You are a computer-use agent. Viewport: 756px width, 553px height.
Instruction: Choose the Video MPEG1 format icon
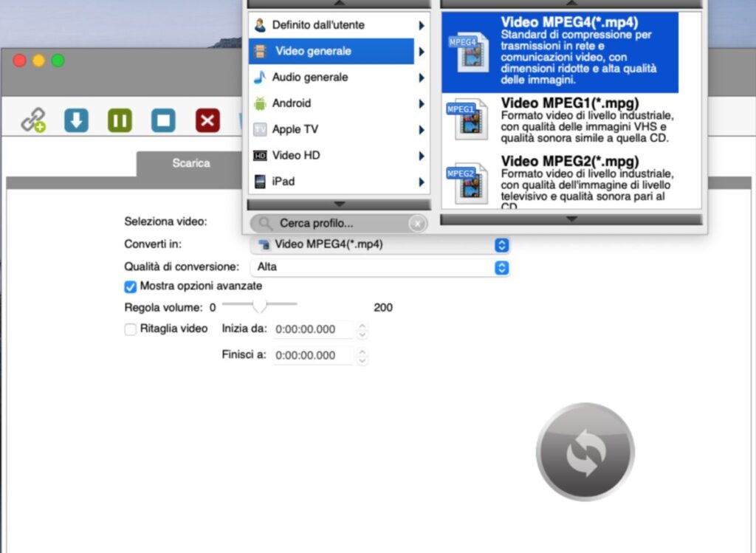[467, 119]
